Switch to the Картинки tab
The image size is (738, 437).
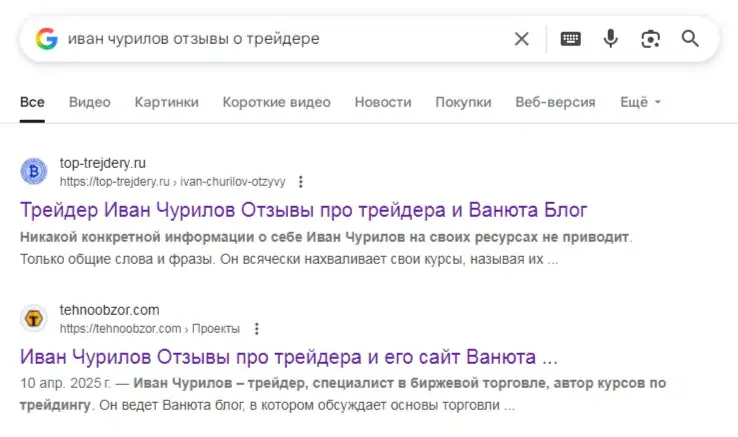(x=167, y=102)
